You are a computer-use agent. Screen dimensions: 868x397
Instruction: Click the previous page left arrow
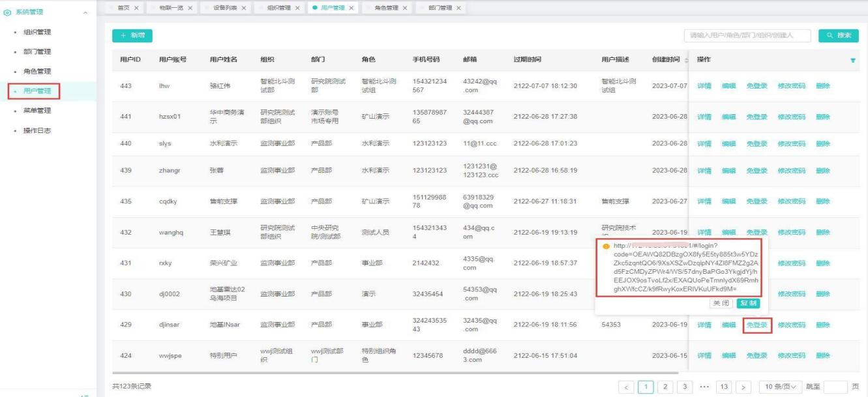point(626,387)
